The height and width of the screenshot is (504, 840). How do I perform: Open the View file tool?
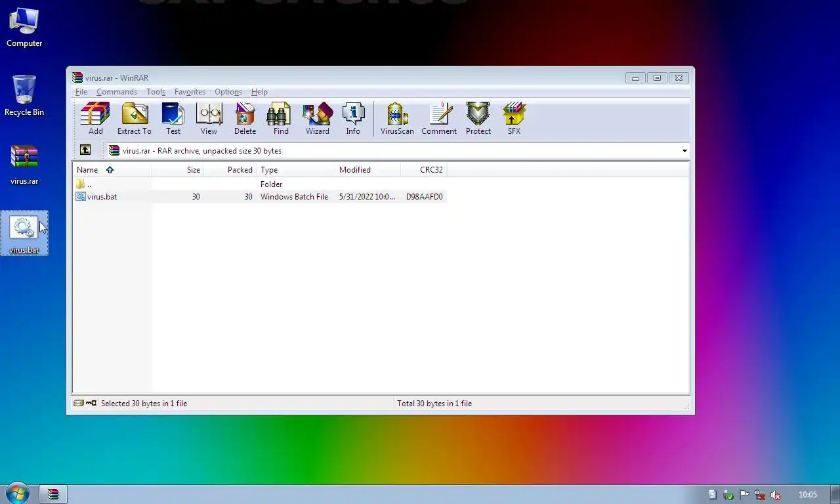click(209, 119)
